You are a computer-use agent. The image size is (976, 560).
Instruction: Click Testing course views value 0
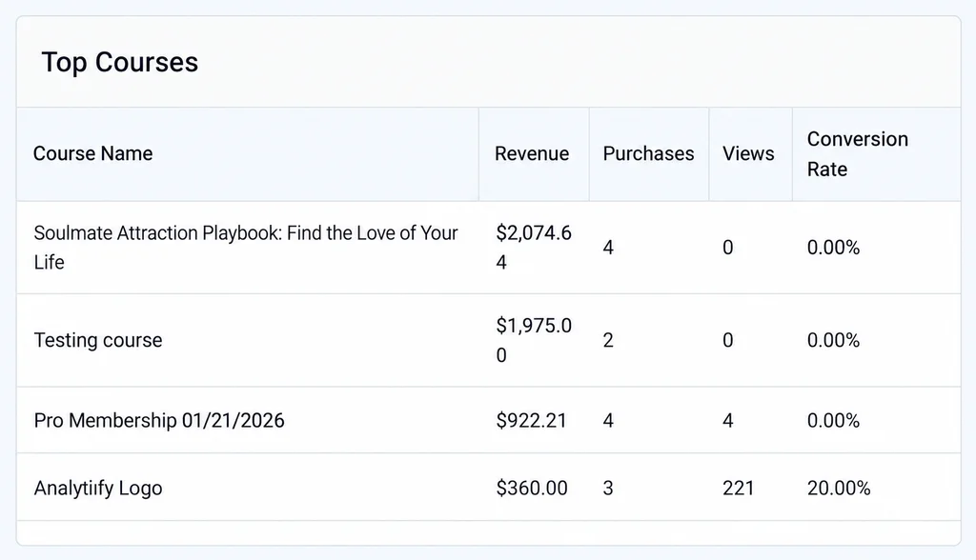pyautogui.click(x=727, y=340)
